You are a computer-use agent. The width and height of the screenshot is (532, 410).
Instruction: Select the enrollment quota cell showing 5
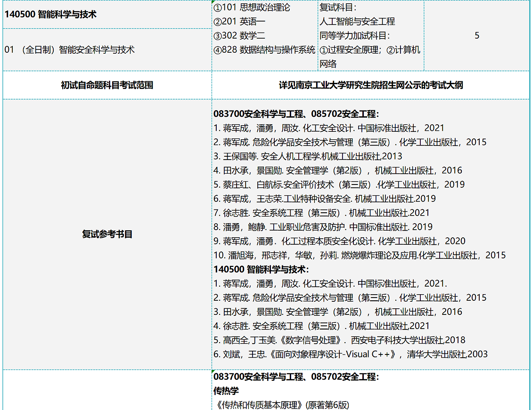coord(476,36)
